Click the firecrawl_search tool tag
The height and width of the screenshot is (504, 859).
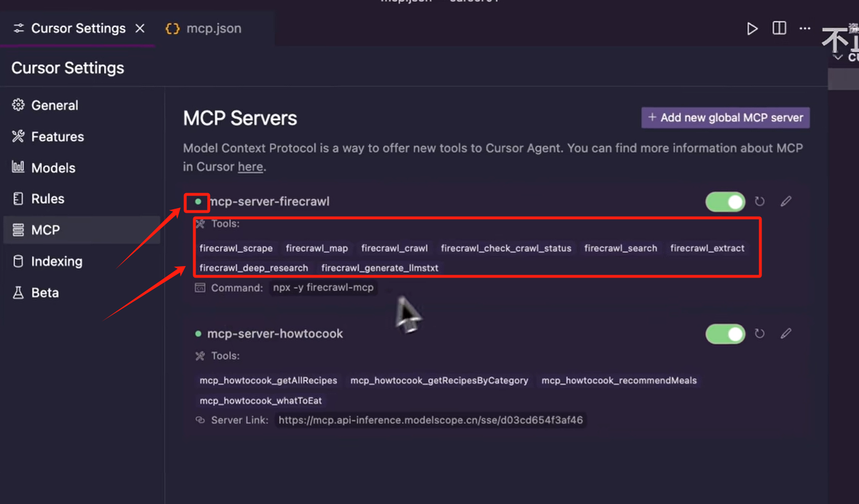(x=620, y=248)
